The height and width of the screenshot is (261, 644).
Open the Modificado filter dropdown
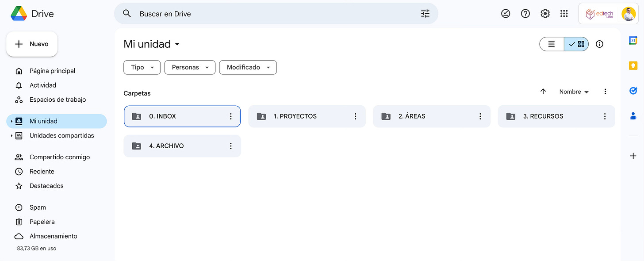point(248,67)
